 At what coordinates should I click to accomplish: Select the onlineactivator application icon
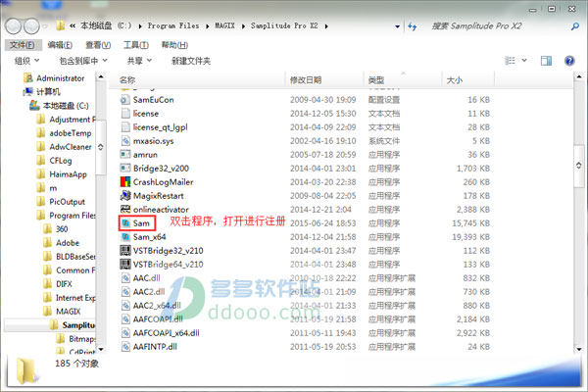click(x=125, y=210)
